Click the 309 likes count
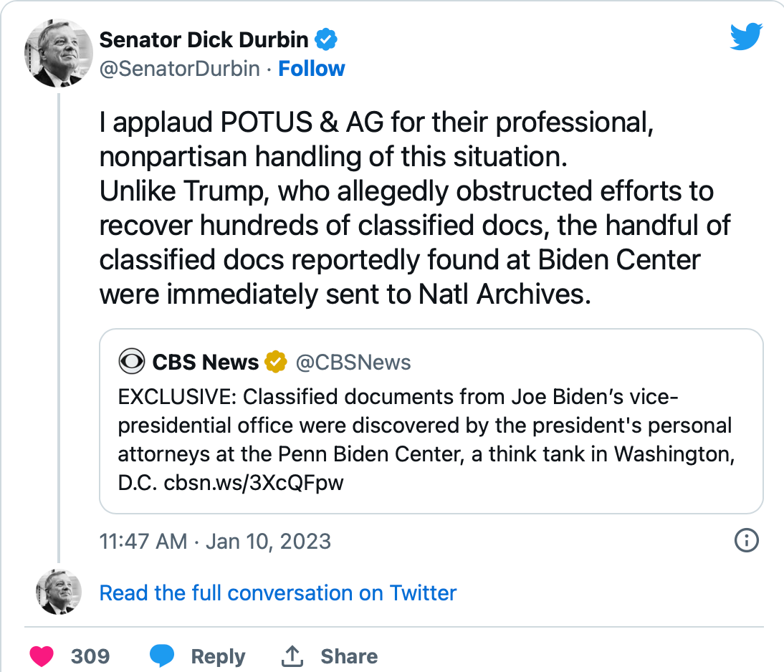 tap(90, 656)
